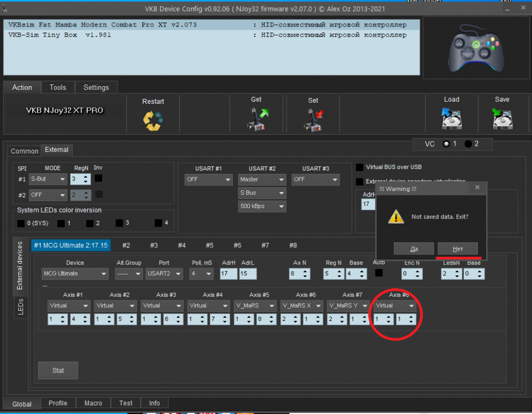Open the Profile tab at bottom
Image resolution: width=532 pixels, height=414 pixels.
[58, 403]
